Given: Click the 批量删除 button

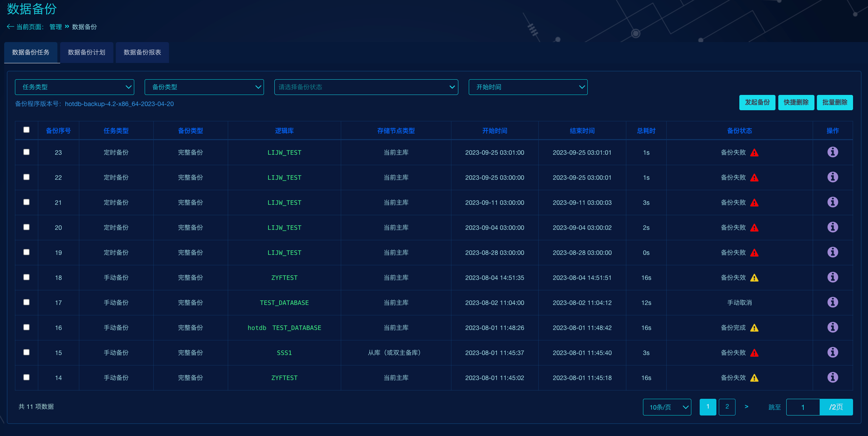Looking at the screenshot, I should 835,102.
